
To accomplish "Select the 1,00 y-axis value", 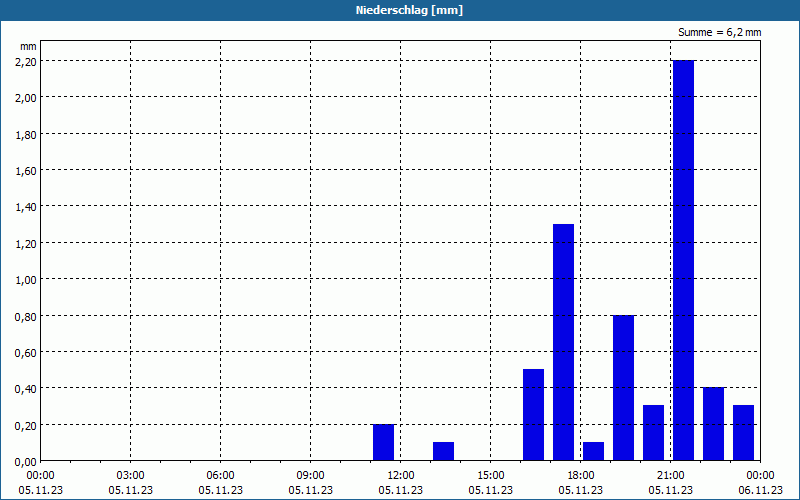I will [26, 280].
